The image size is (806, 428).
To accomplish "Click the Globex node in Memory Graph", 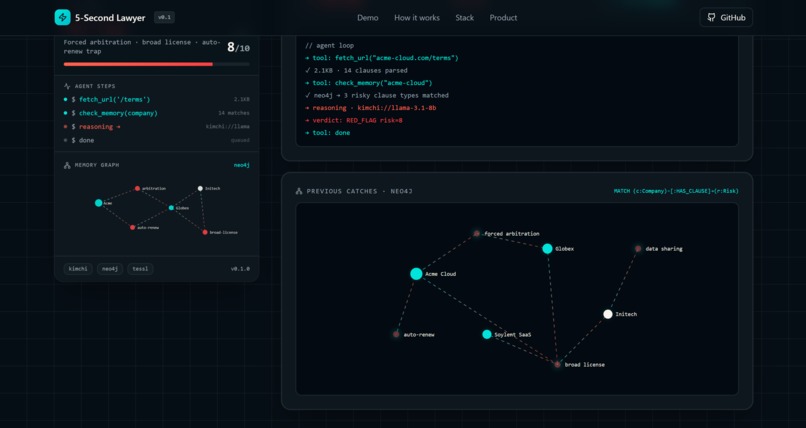I will click(171, 208).
